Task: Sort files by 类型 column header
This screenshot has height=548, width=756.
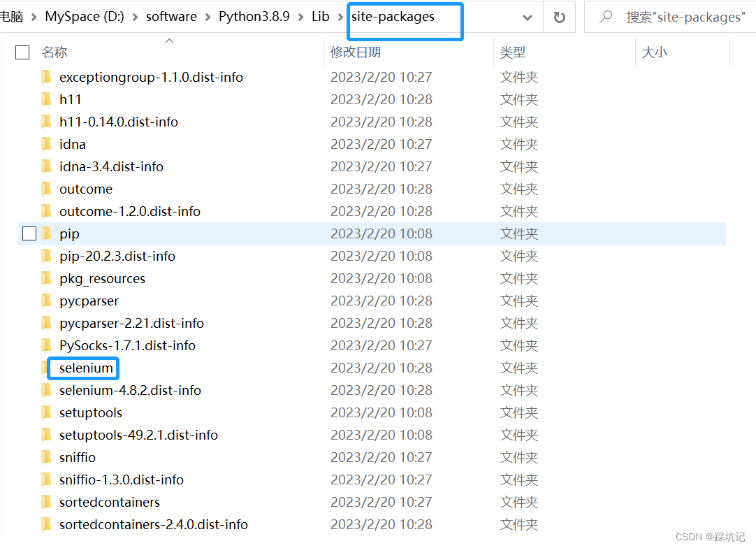Action: point(512,52)
